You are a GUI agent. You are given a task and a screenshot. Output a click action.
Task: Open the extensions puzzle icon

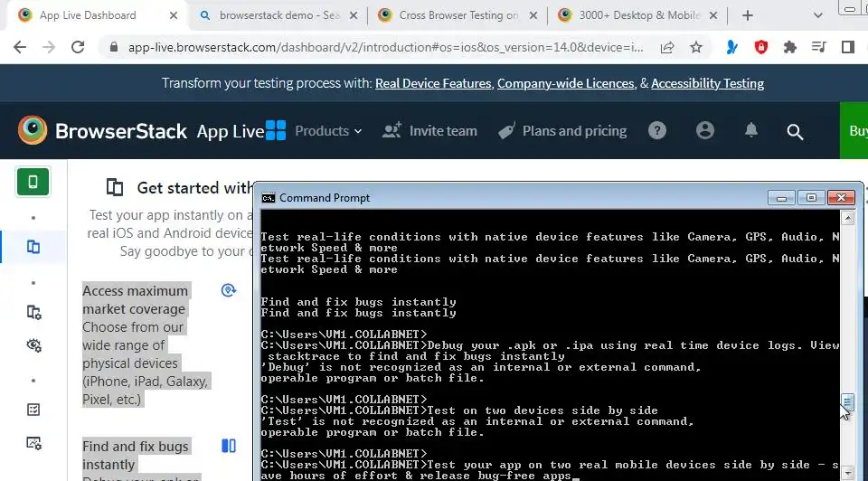point(790,48)
